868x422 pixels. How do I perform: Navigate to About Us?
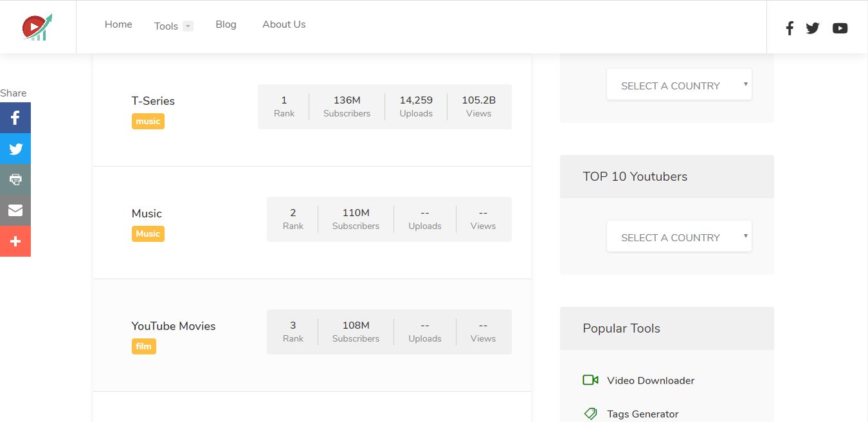pyautogui.click(x=284, y=24)
